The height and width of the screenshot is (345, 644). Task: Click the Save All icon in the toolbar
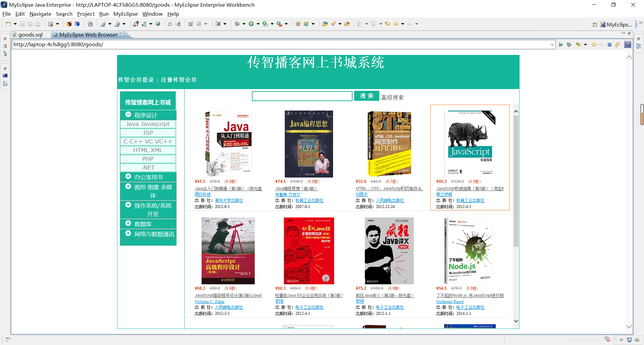coord(30,24)
